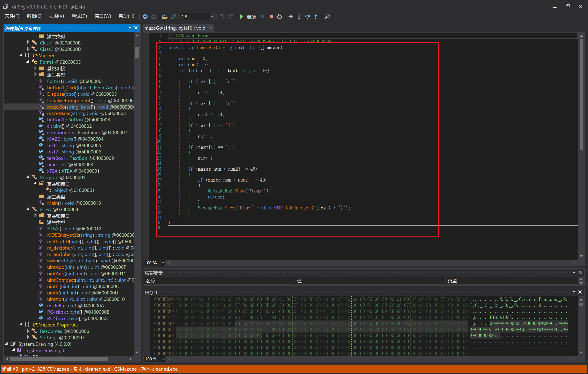Image resolution: width=588 pixels, height=374 pixels.
Task: Open the code editor zoom 100 % dropdown
Action: 163,263
